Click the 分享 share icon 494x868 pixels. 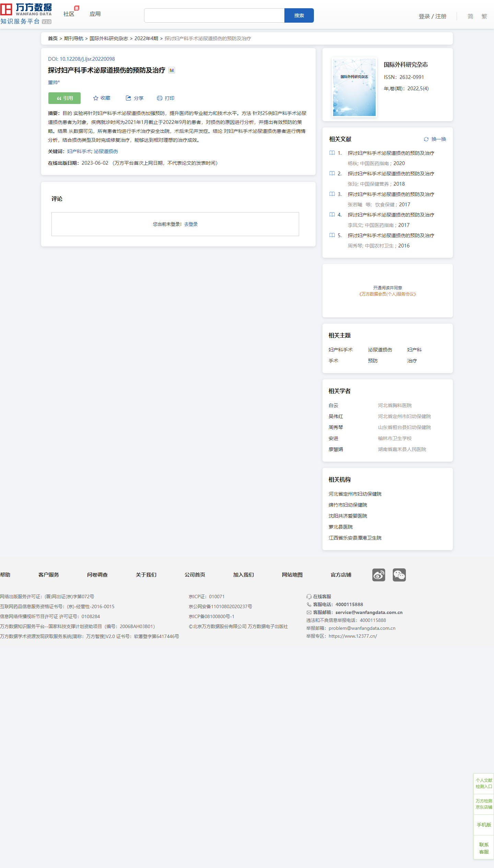click(128, 98)
